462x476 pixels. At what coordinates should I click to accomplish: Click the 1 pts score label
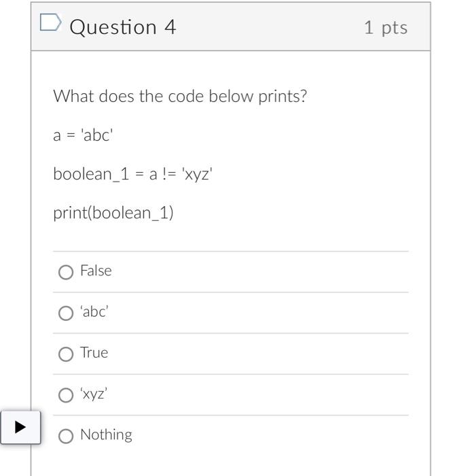(x=385, y=28)
